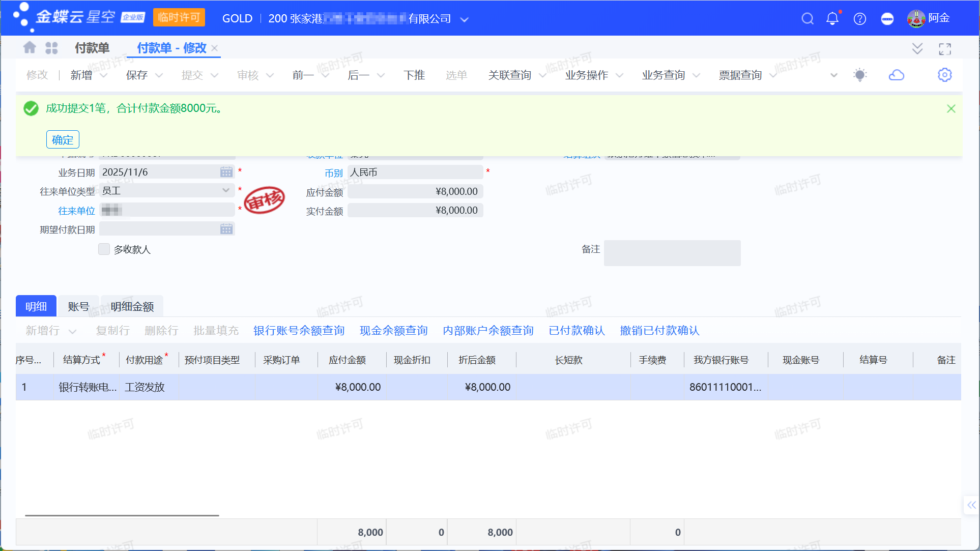Click the horizontal scrollbar under table
Image resolution: width=980 pixels, height=551 pixels.
tap(122, 515)
